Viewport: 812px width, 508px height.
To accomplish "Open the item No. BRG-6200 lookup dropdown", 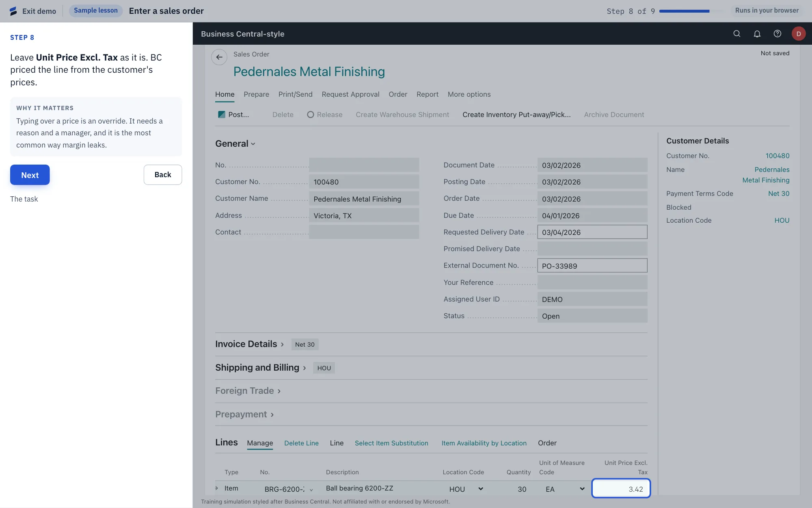I will pos(311,490).
